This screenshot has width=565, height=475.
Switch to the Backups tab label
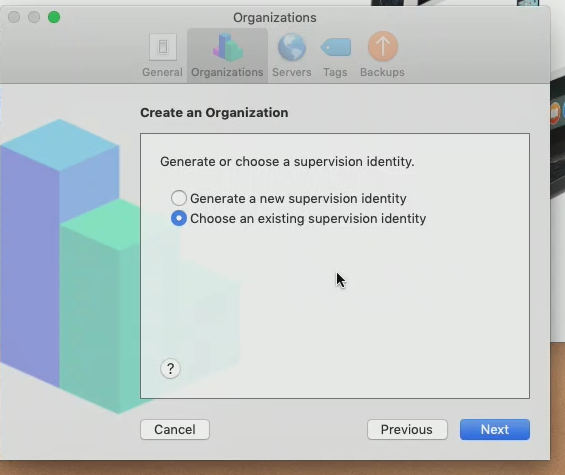tap(382, 72)
